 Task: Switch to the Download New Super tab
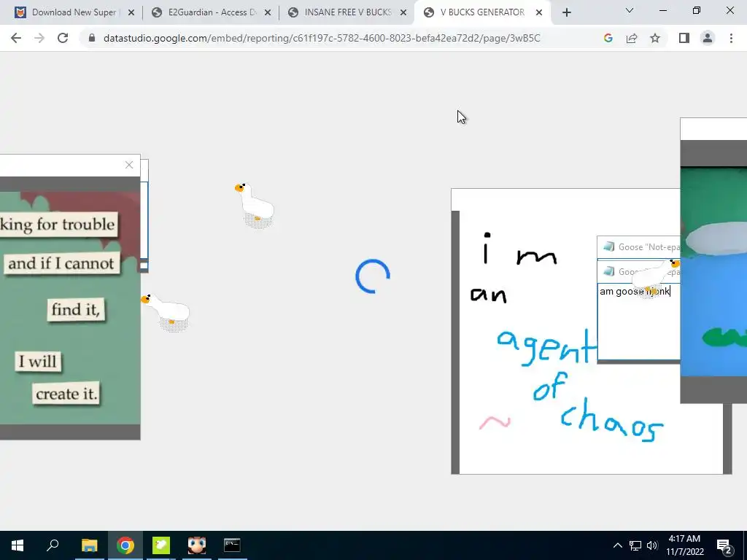point(74,12)
